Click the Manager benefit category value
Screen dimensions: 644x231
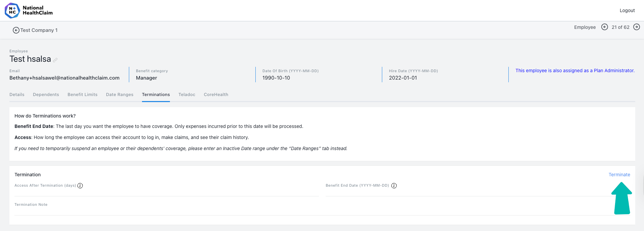coord(146,78)
